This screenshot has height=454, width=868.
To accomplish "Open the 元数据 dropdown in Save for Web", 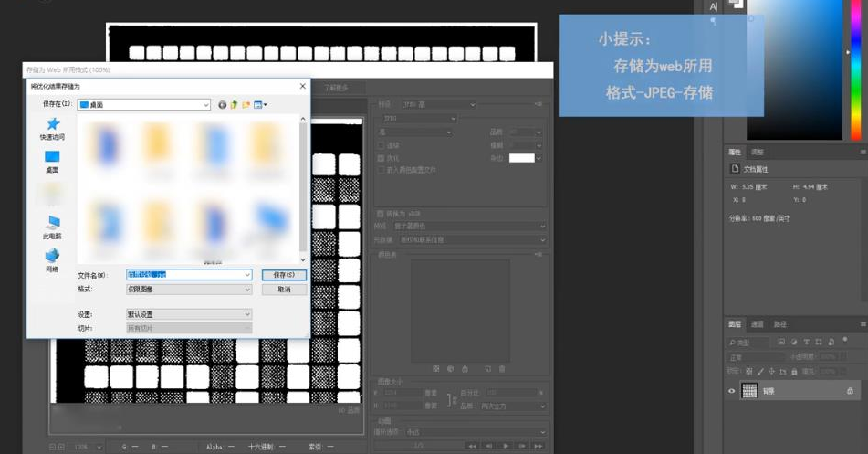I will [x=472, y=239].
